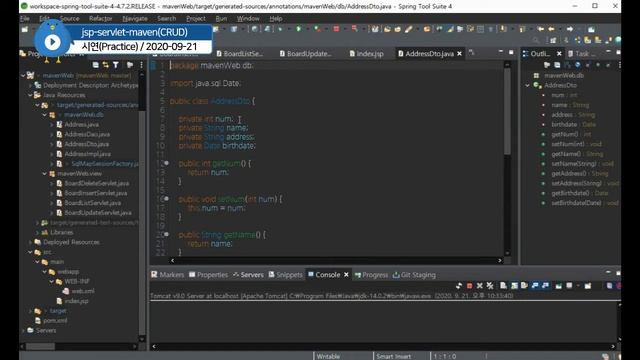Select pom.xml in Project Explorer
Screen dimensions: 640x360
55,320
